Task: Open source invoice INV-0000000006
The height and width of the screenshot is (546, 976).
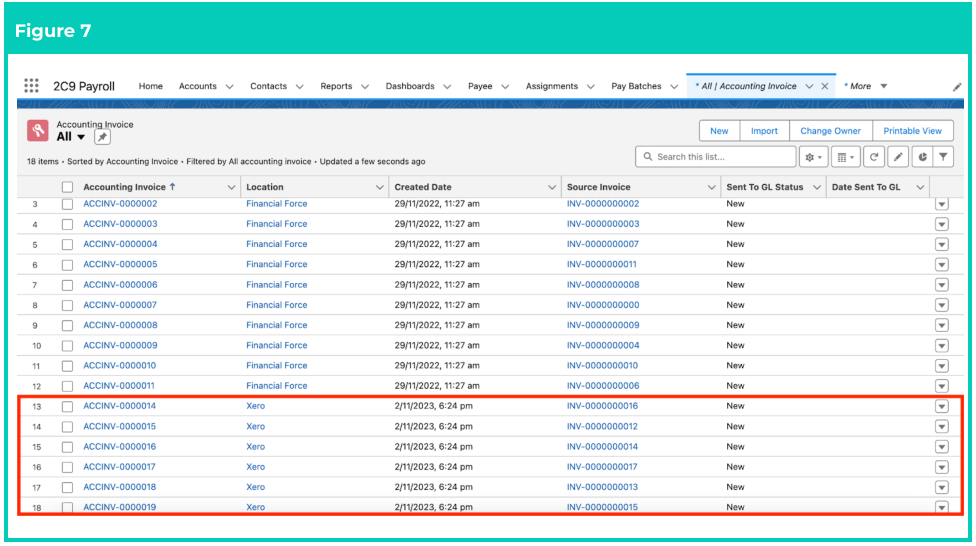Action: [603, 385]
